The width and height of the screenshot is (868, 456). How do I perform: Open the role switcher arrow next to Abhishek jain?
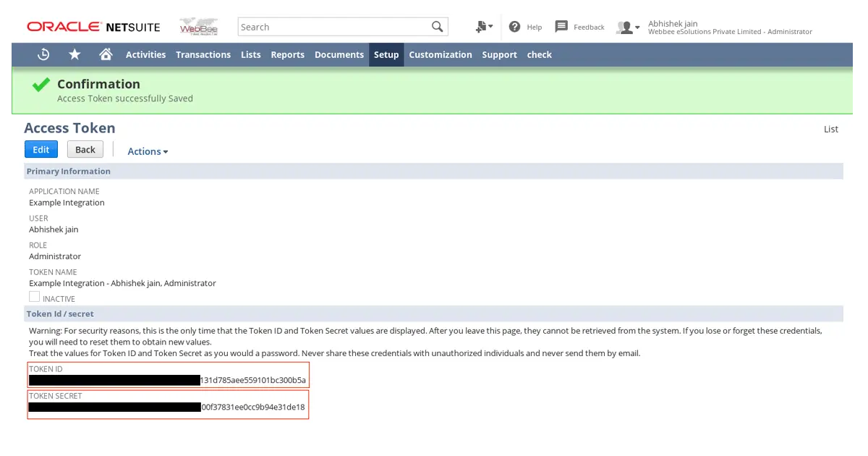click(x=637, y=28)
